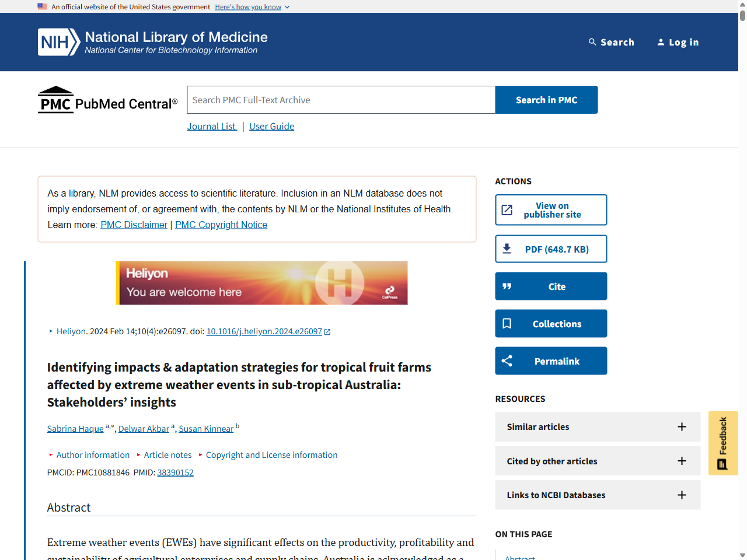Click the Search PMC Full-Text Archive field
The height and width of the screenshot is (560, 747).
pyautogui.click(x=341, y=100)
